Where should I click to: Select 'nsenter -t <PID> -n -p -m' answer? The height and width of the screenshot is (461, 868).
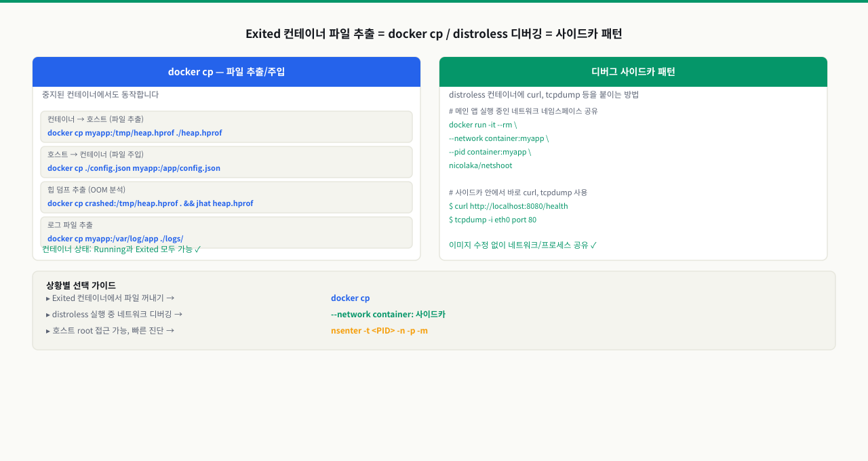tap(379, 331)
